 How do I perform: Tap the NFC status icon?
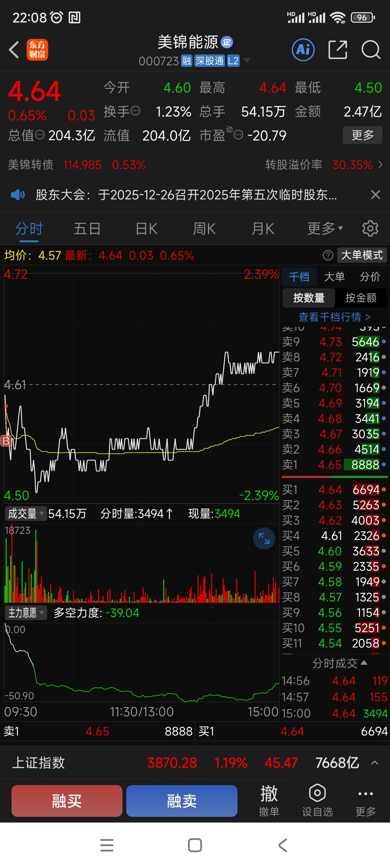click(x=74, y=18)
